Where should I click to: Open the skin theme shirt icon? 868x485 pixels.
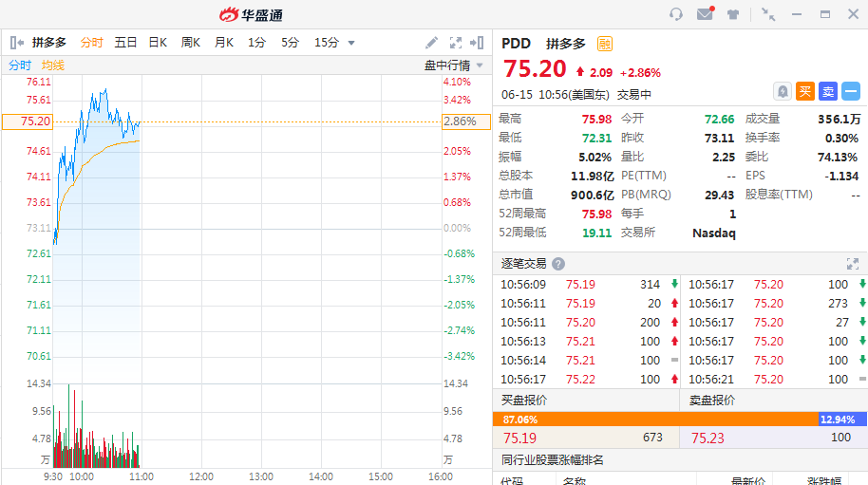(x=733, y=14)
